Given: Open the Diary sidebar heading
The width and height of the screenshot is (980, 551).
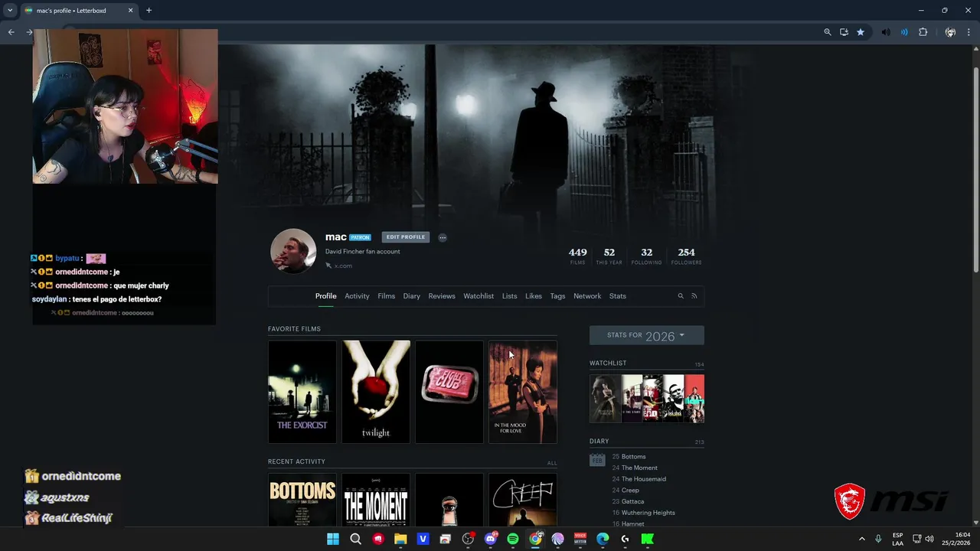Looking at the screenshot, I should click(x=599, y=441).
